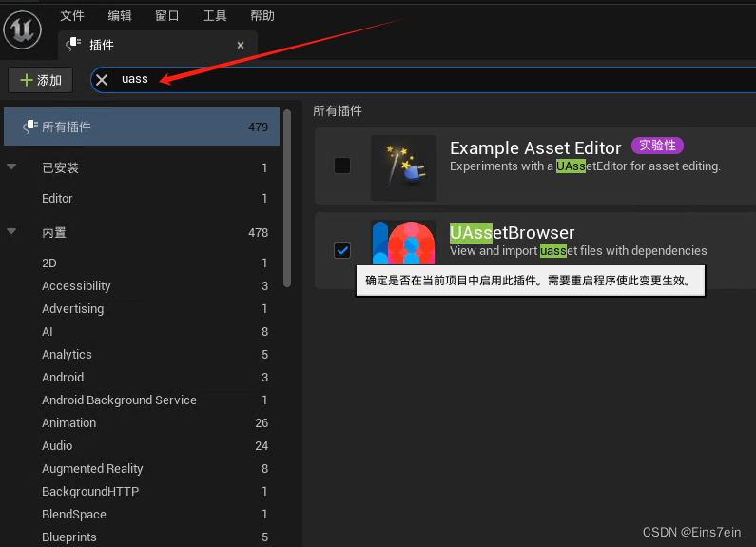Select the Analytics category
The height and width of the screenshot is (547, 756).
pyautogui.click(x=142, y=355)
